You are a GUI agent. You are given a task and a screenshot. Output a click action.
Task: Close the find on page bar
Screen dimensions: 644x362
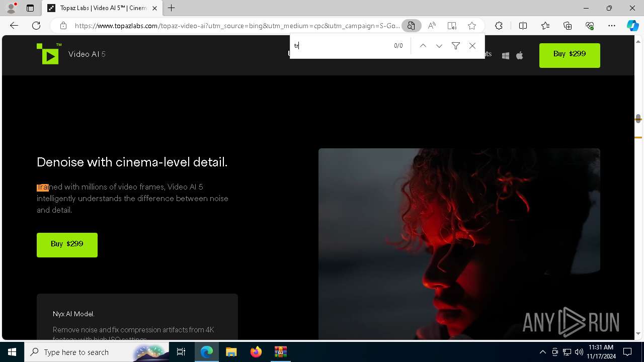click(472, 46)
